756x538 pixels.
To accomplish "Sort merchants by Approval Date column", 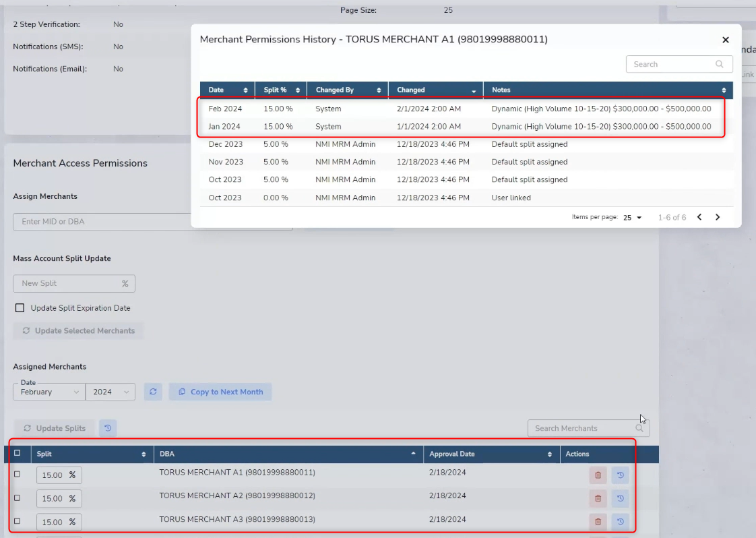I will point(550,454).
